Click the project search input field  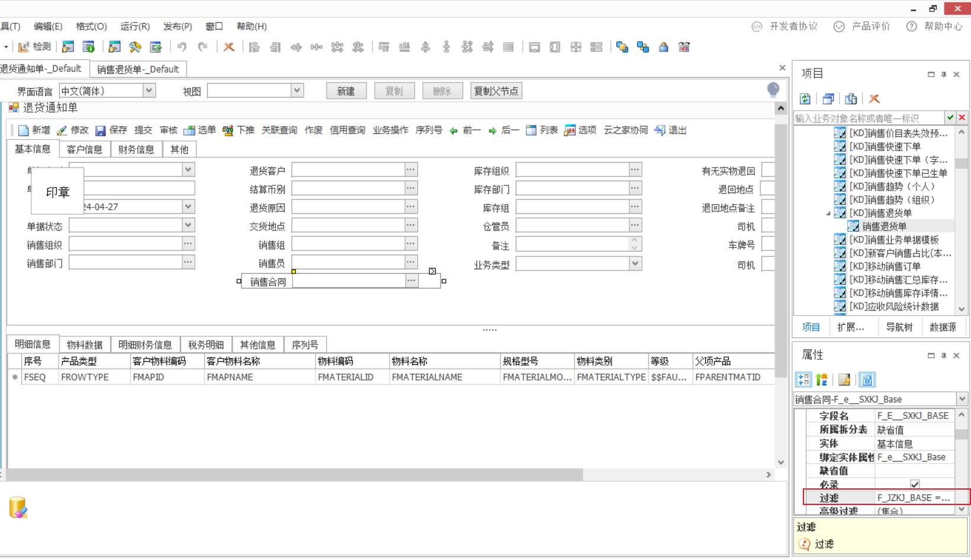(868, 118)
